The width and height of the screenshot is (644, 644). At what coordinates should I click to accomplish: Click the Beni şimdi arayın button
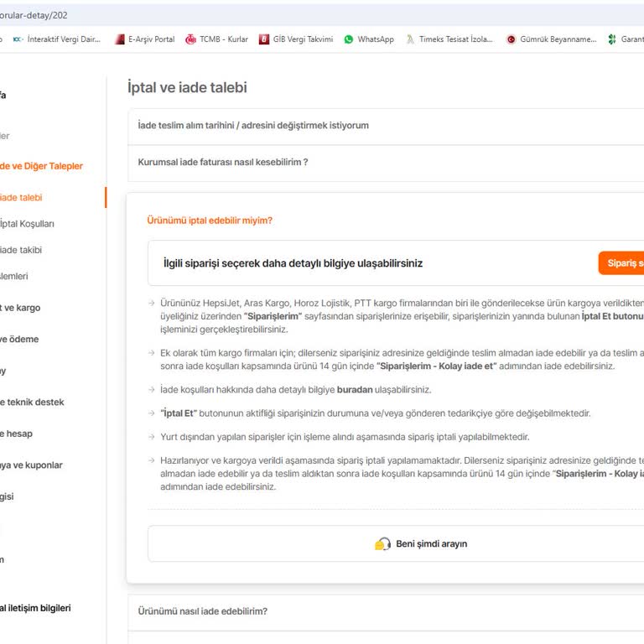pos(396,543)
